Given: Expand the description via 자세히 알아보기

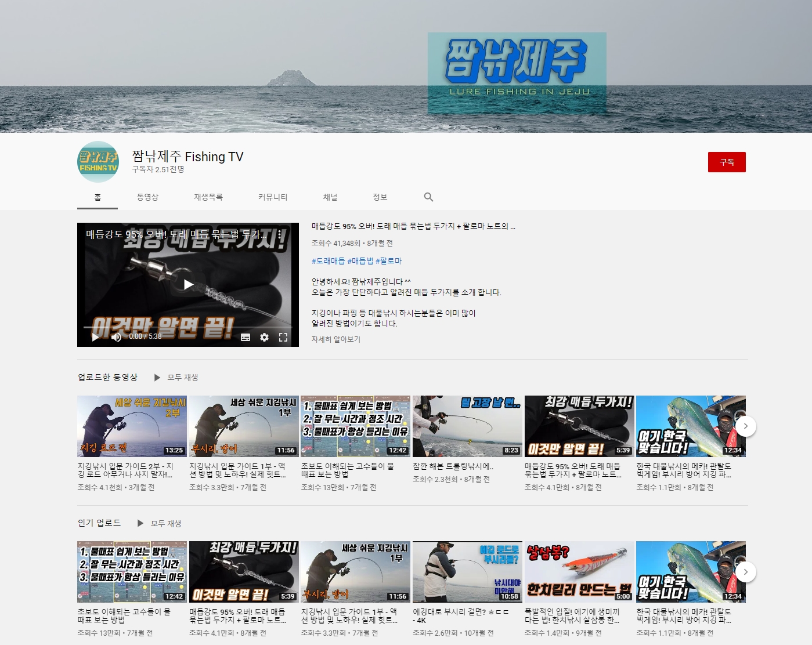Looking at the screenshot, I should click(335, 340).
